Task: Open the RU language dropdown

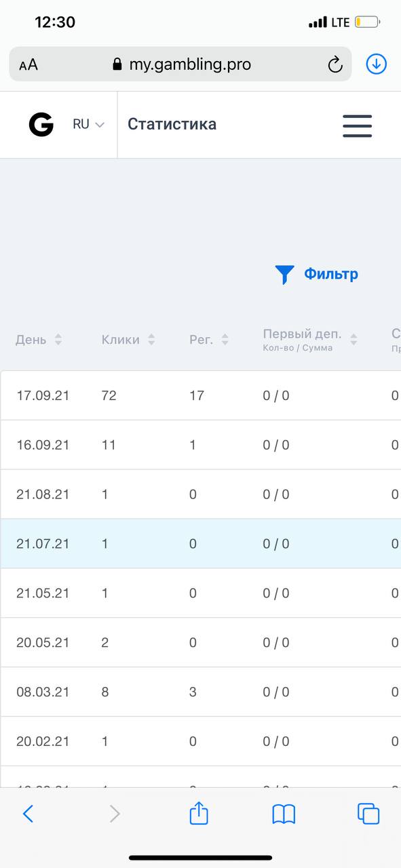Action: (88, 125)
